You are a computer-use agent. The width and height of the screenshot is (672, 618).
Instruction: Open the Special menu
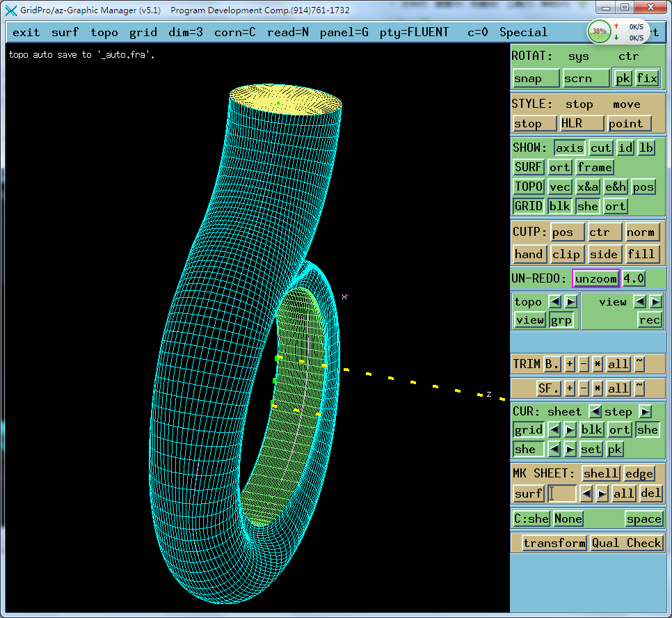tap(523, 32)
